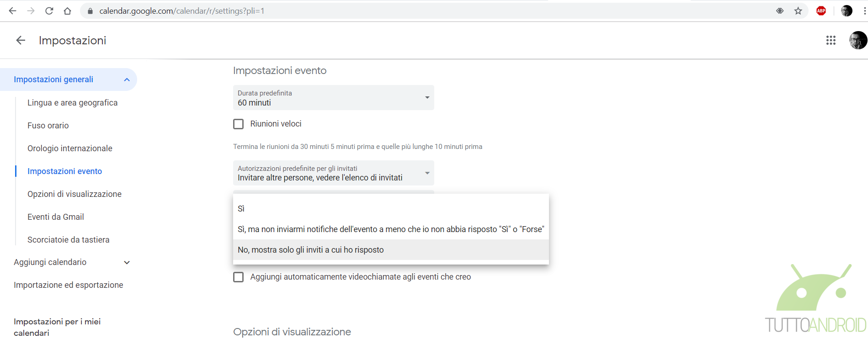Open the ABP Adblock extension icon

click(821, 11)
